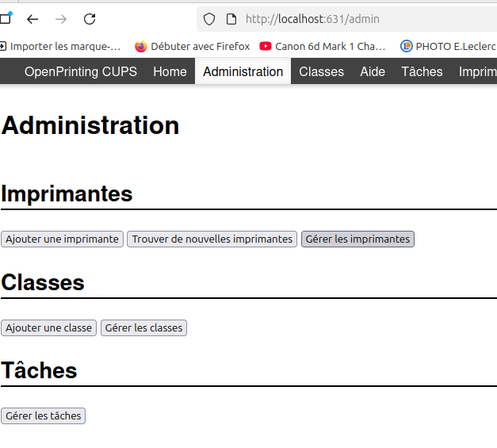Open the Classes navigation tab
This screenshot has width=497, height=448.
pyautogui.click(x=321, y=71)
